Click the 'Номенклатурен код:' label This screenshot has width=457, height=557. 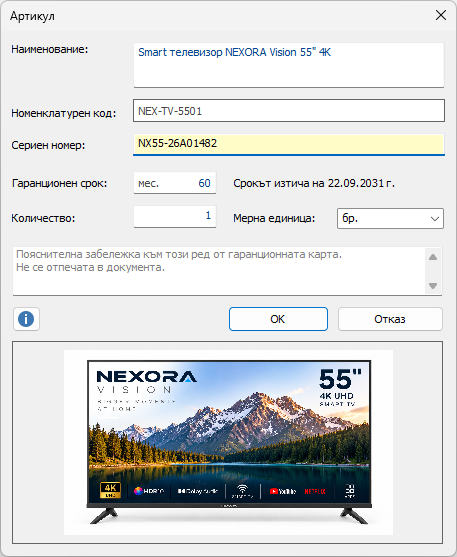(x=64, y=113)
